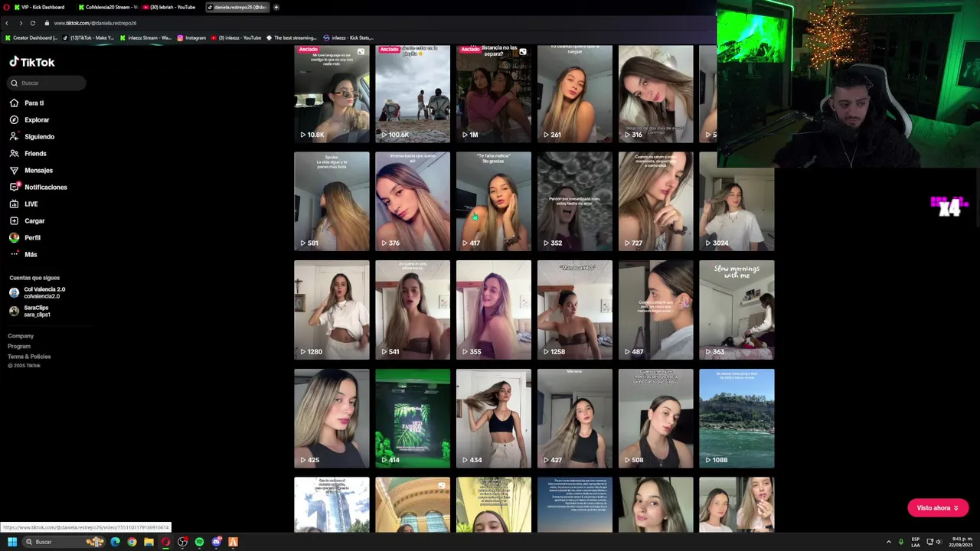Open Microsoft Edge from the taskbar
Screen dimensions: 980x551
point(115,542)
